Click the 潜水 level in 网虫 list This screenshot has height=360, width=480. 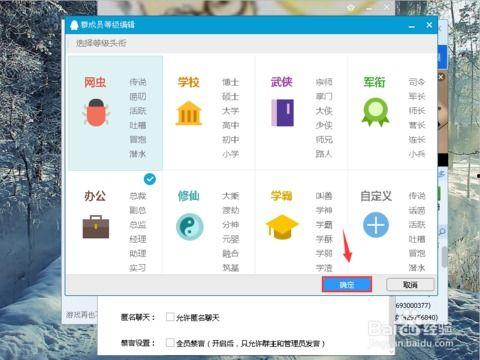[x=138, y=154]
